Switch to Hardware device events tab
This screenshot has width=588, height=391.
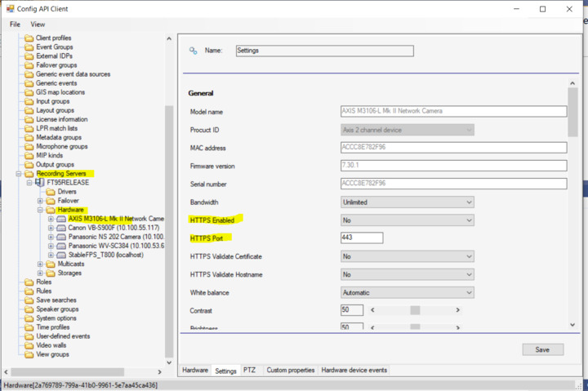pos(354,371)
